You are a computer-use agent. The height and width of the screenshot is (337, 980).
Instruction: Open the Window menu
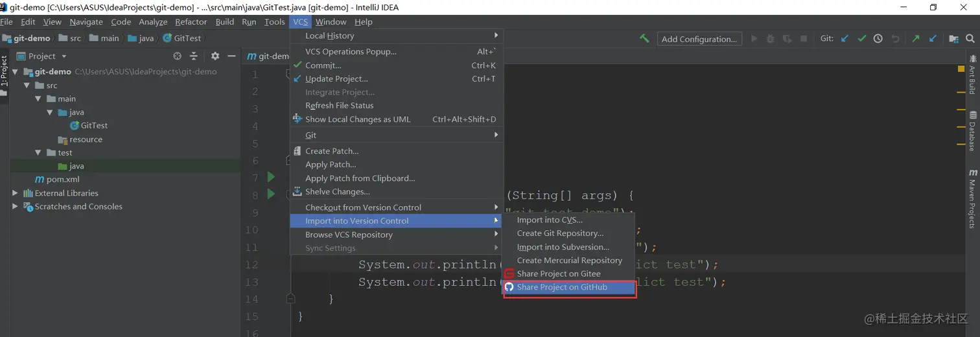coord(331,21)
